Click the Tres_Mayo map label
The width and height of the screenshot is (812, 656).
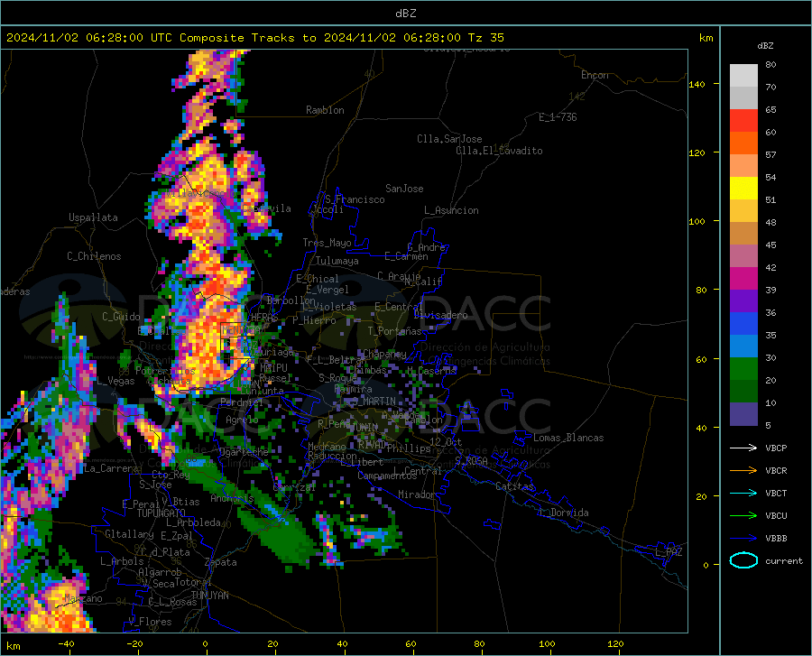(327, 243)
